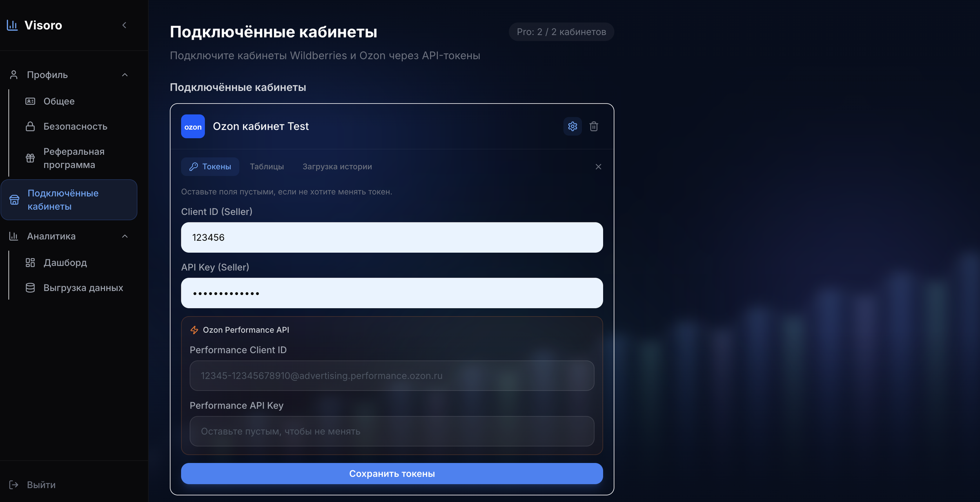Close the cabinet settings panel
Screen dimensions: 980x502
(x=599, y=167)
